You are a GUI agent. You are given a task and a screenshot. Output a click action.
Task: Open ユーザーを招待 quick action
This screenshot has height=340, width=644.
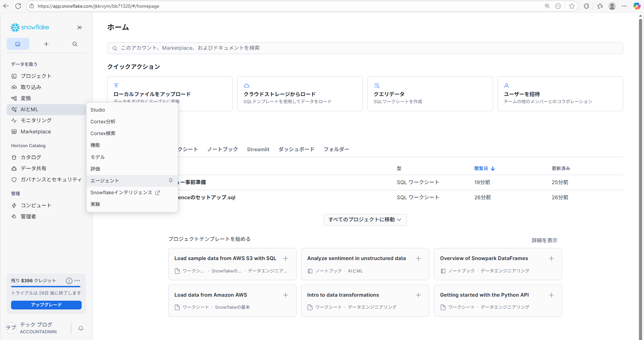click(x=560, y=94)
